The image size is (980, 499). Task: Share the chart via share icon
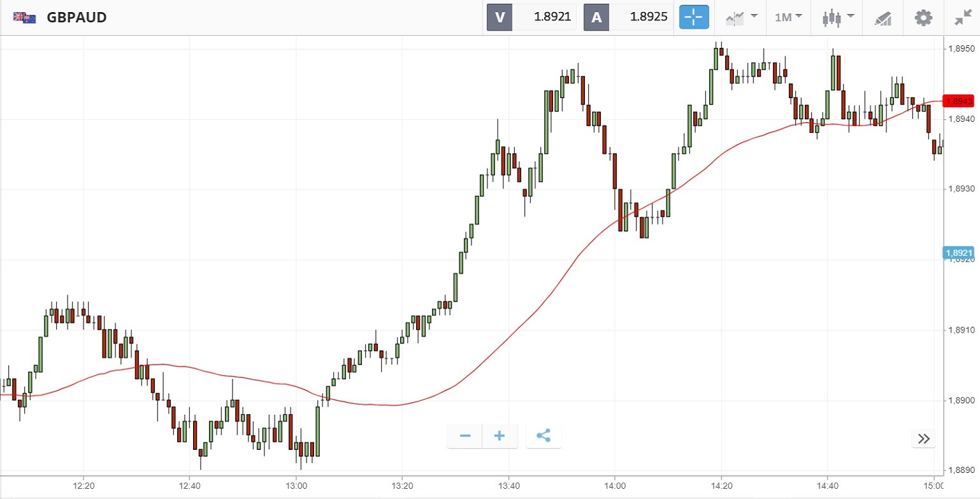point(543,436)
